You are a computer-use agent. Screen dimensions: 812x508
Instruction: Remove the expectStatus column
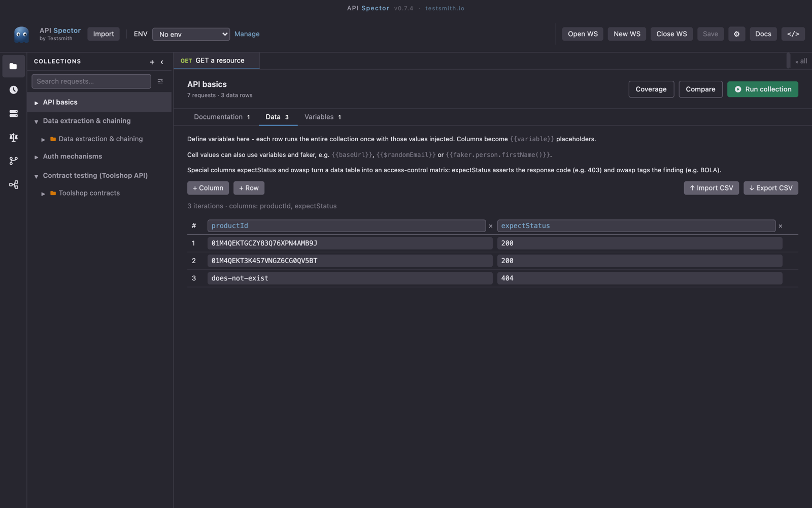(781, 226)
